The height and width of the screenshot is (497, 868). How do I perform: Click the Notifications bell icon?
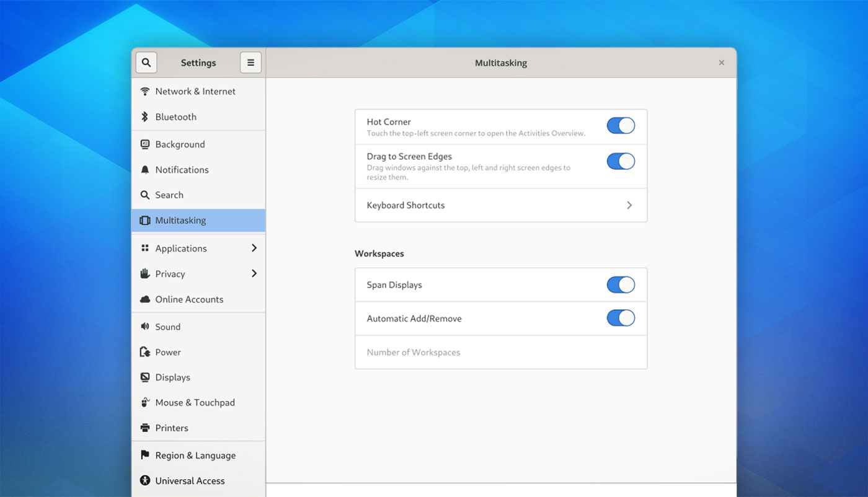click(144, 170)
